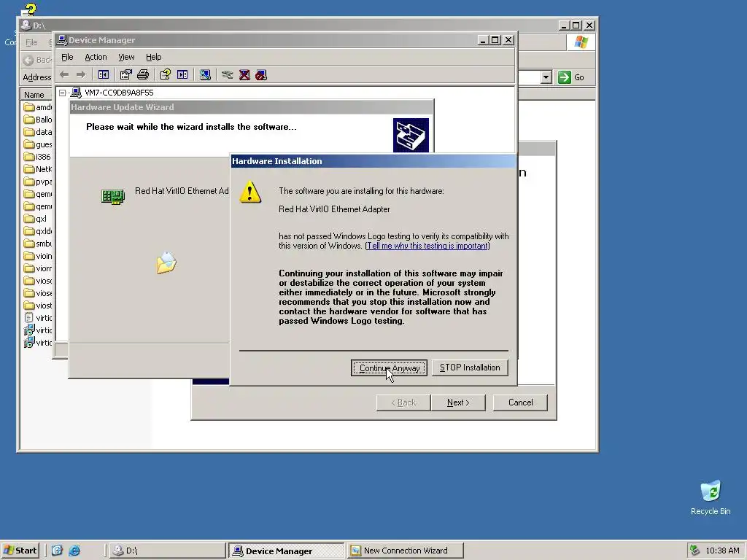Open the View menu in Device Manager
This screenshot has width=747, height=560.
point(126,57)
